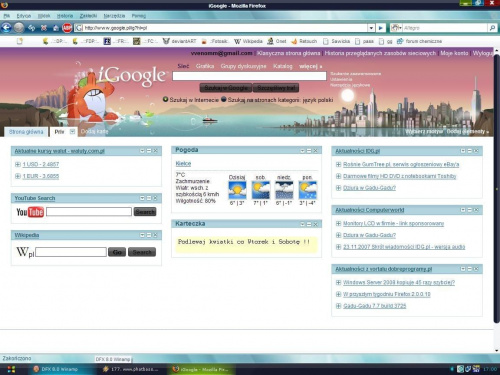
Task: Click the Wikipedia gadget search input field
Action: [71, 252]
